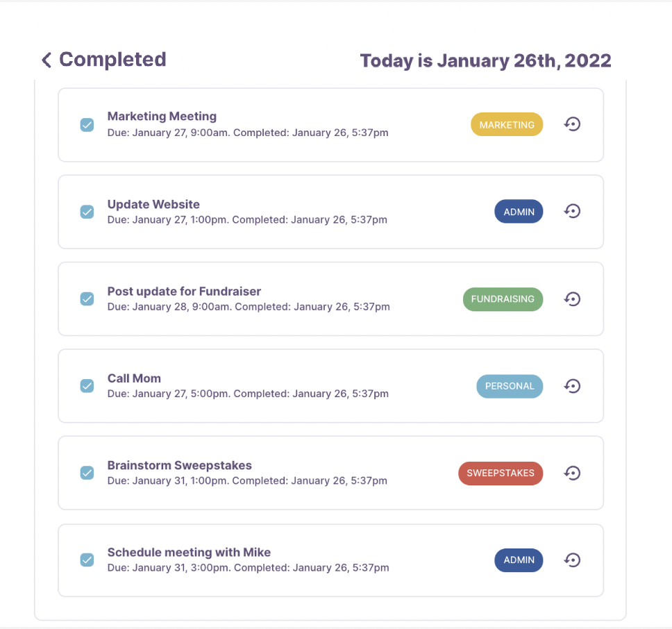Uncheck the Update Website checkbox

[x=87, y=212]
